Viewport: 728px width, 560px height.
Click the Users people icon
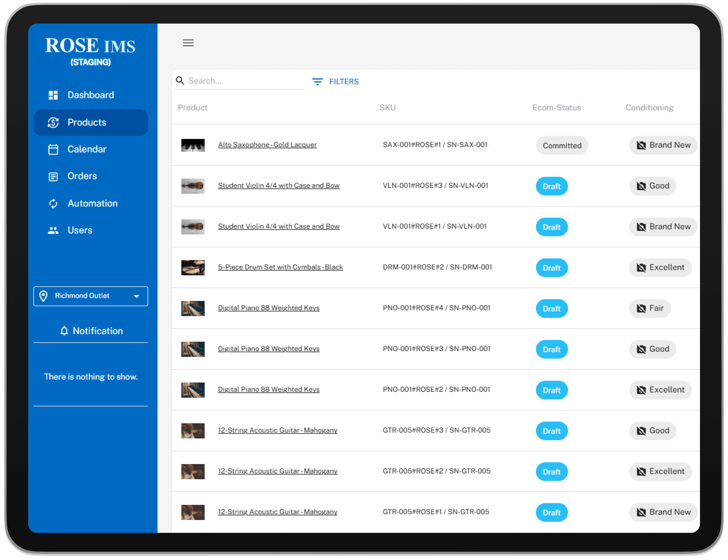53,230
